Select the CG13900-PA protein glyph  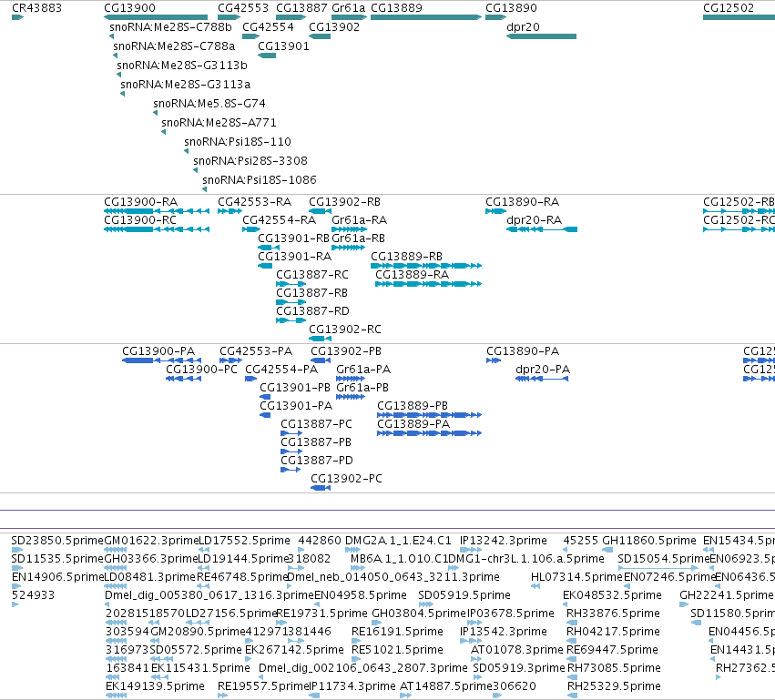[x=161, y=360]
